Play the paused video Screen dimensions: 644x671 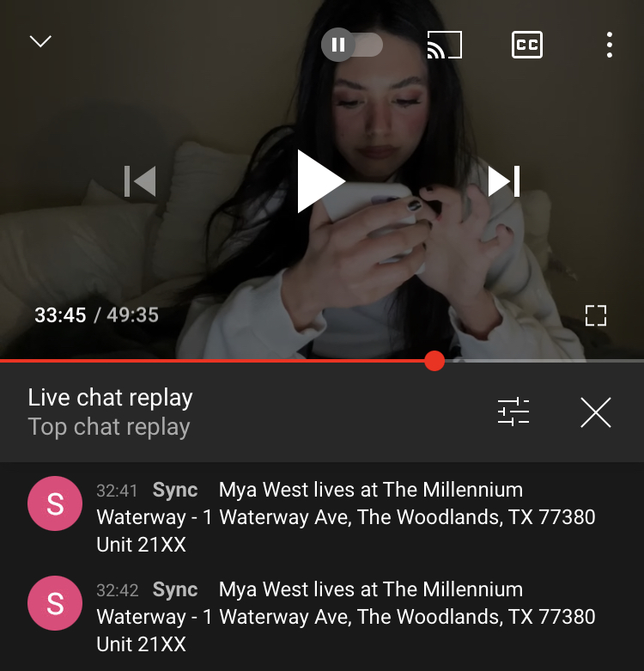[321, 181]
